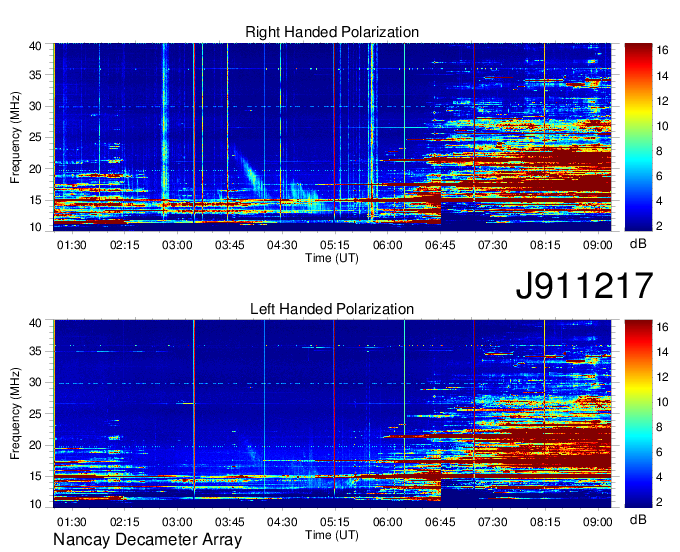The height and width of the screenshot is (552, 680).
Task: Click the top plot's 03:00 time tick
Action: [x=177, y=245]
